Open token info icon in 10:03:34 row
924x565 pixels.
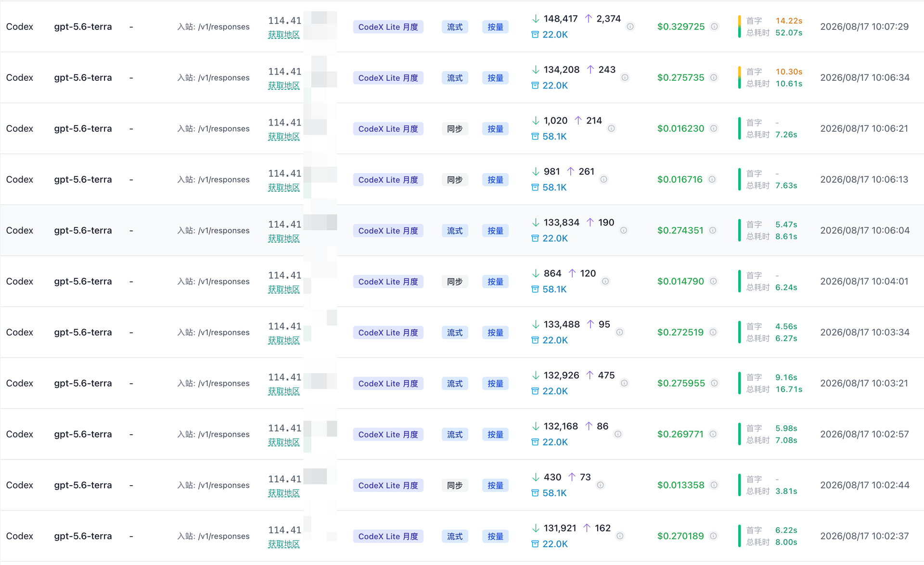pyautogui.click(x=620, y=332)
